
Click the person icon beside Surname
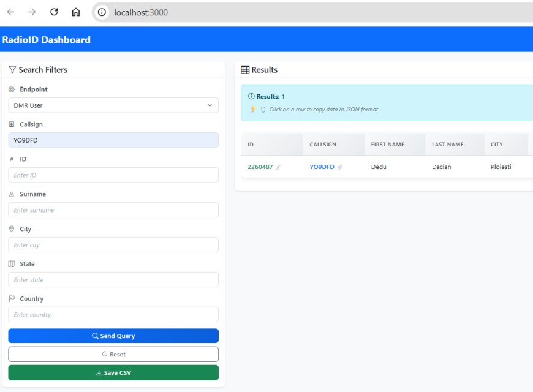click(12, 194)
